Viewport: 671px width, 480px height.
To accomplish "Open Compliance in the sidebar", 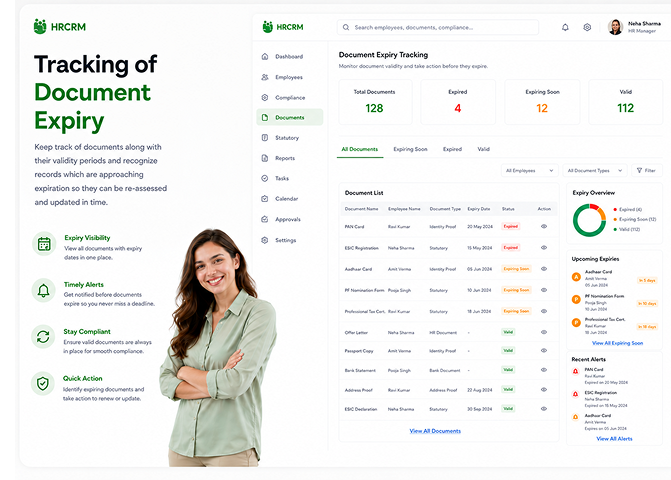I will [x=290, y=98].
